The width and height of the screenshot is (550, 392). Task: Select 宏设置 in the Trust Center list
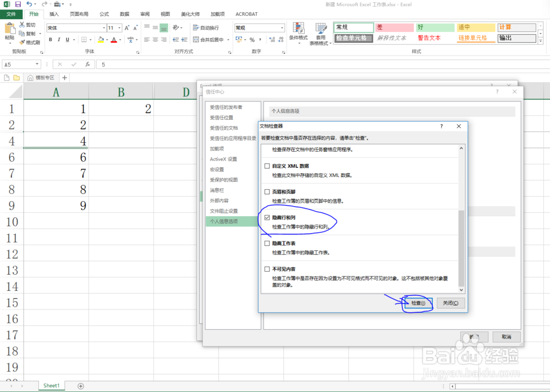click(x=217, y=169)
